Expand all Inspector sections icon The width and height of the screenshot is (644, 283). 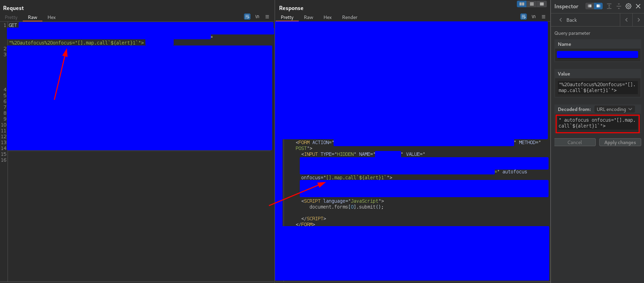point(609,6)
